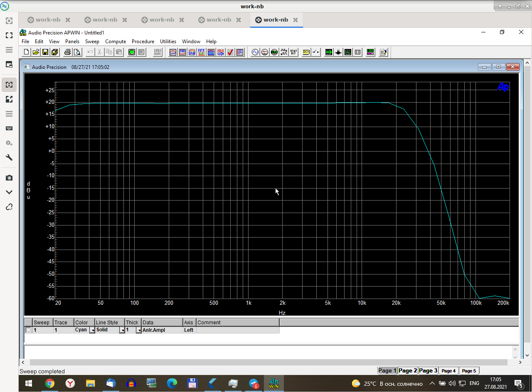Open the Sweep panel green arrow icon
Viewport: 532px width, 392px height.
coord(329,52)
